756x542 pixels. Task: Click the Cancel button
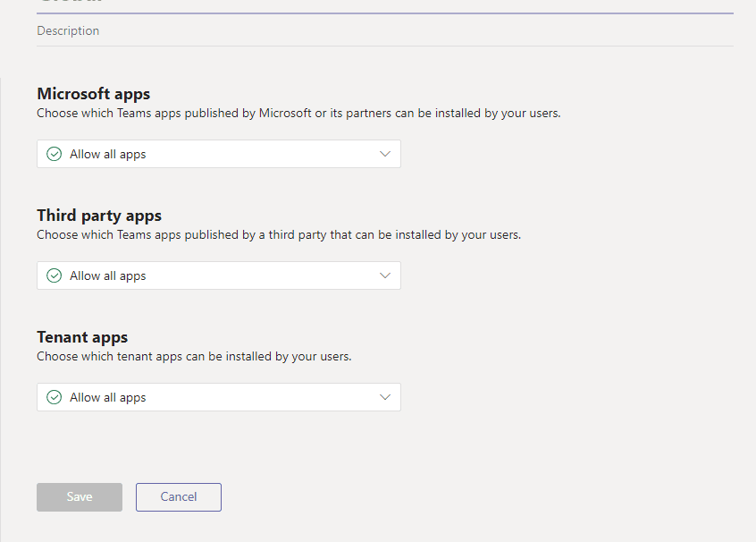179,497
